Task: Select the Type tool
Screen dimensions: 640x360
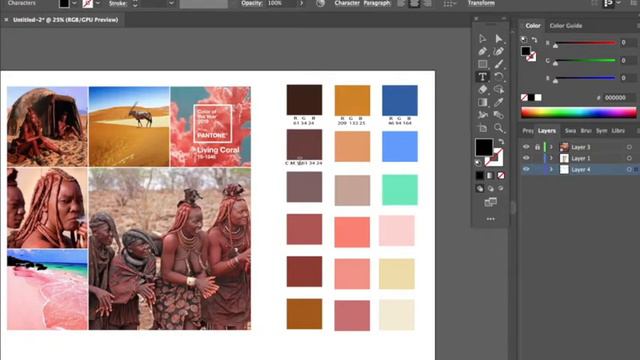Action: click(x=482, y=77)
